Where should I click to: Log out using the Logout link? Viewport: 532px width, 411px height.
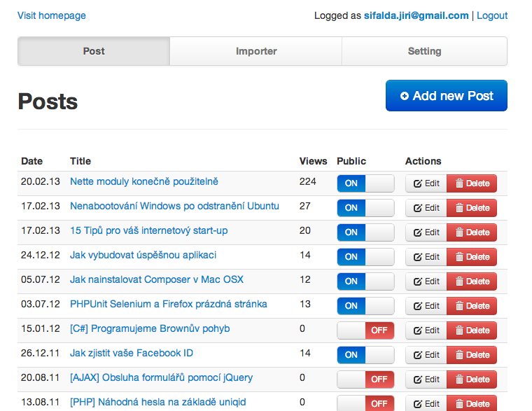click(492, 15)
